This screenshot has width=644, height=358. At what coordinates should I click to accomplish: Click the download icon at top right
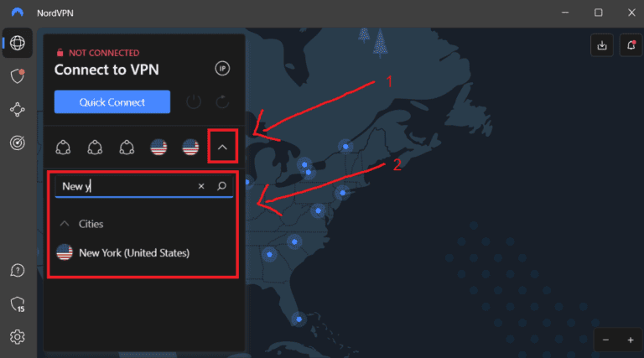(602, 46)
